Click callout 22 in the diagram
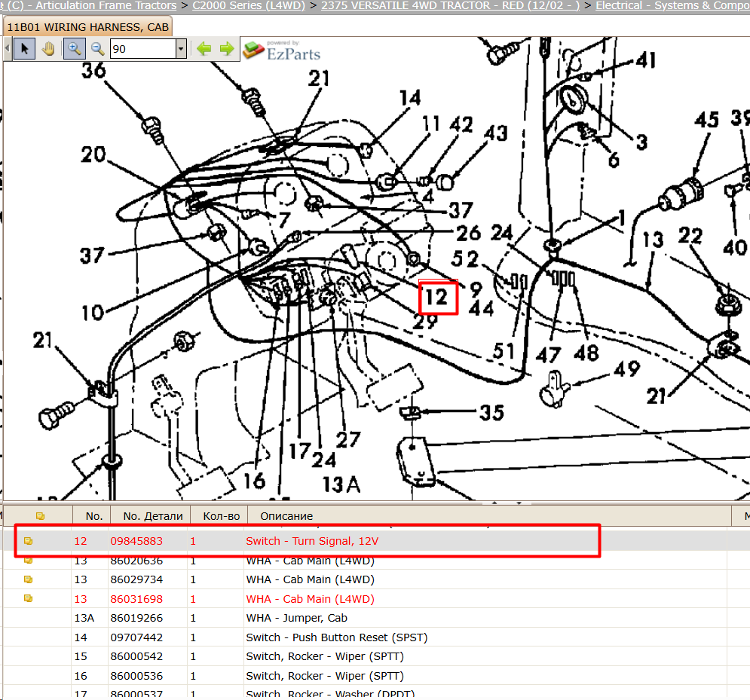The image size is (750, 700). [690, 236]
